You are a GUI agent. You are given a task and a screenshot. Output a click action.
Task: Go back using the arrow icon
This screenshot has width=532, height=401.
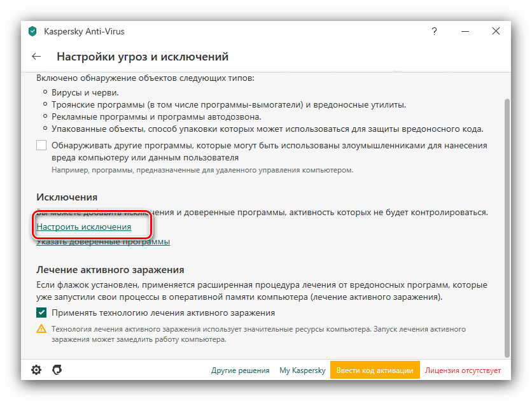(36, 56)
